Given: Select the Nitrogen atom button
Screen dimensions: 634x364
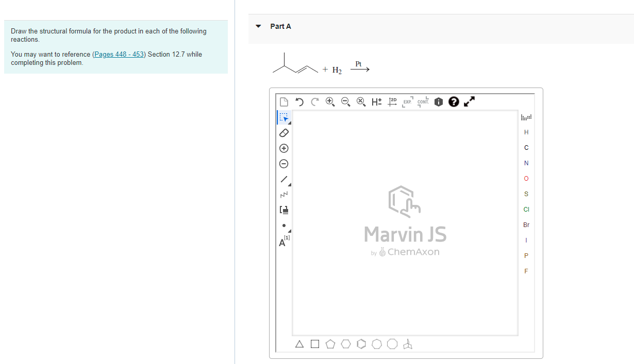Looking at the screenshot, I should 526,163.
